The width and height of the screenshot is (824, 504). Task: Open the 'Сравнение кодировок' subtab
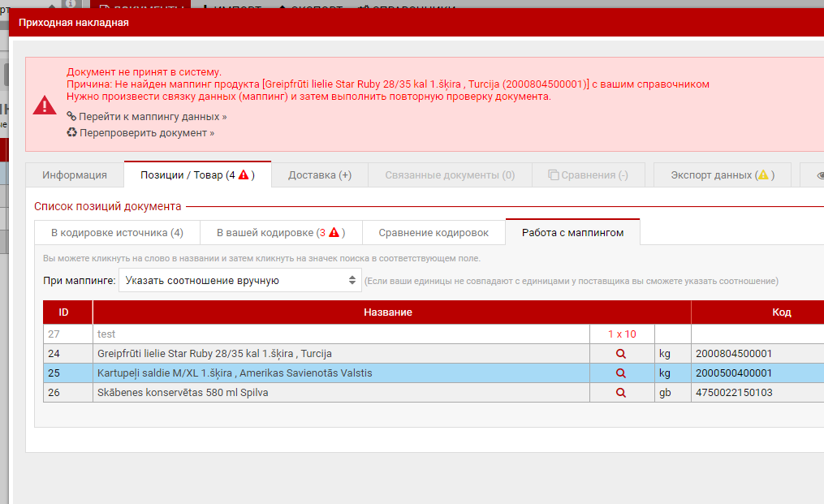[x=434, y=233]
